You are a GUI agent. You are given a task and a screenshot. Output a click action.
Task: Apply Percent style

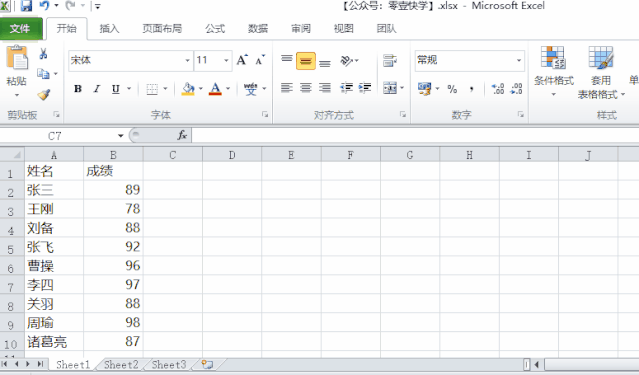(452, 89)
